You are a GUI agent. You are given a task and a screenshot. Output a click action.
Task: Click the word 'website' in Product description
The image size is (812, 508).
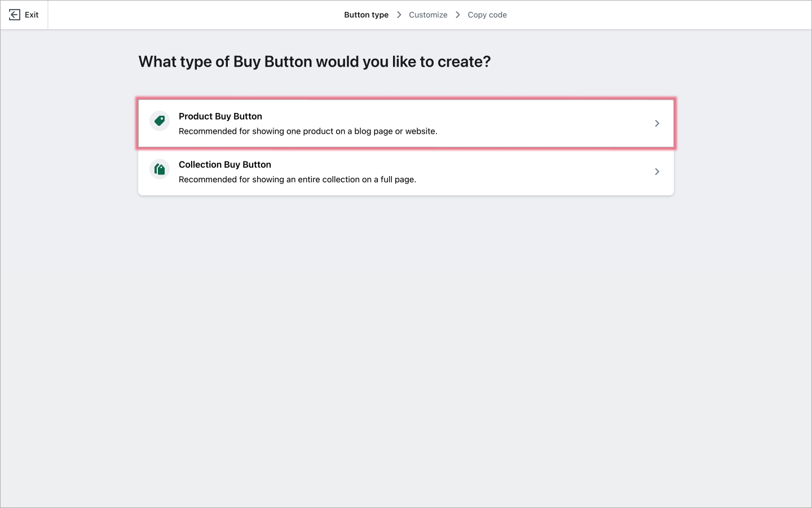coord(420,132)
